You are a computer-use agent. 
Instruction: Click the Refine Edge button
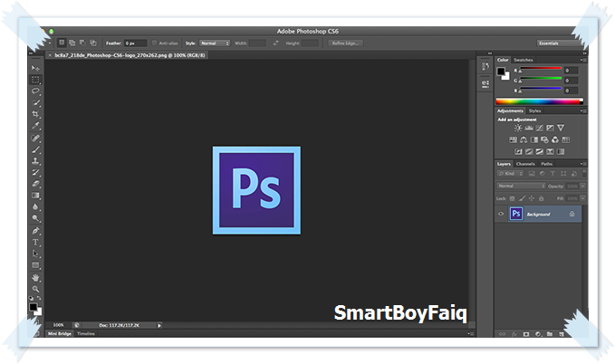346,43
